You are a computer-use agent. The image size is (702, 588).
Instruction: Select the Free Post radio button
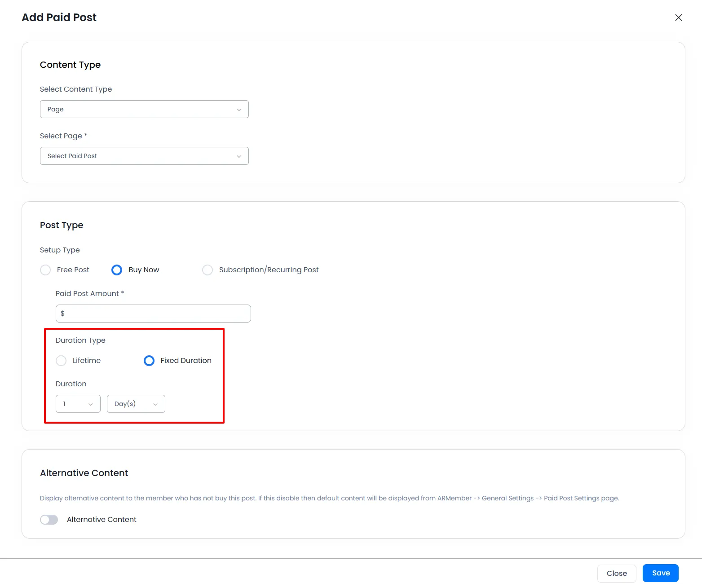point(45,270)
